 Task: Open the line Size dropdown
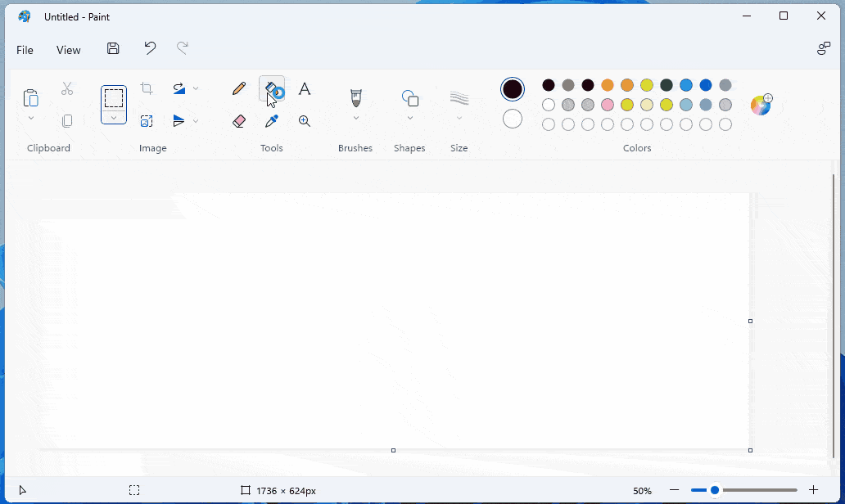coord(459,116)
